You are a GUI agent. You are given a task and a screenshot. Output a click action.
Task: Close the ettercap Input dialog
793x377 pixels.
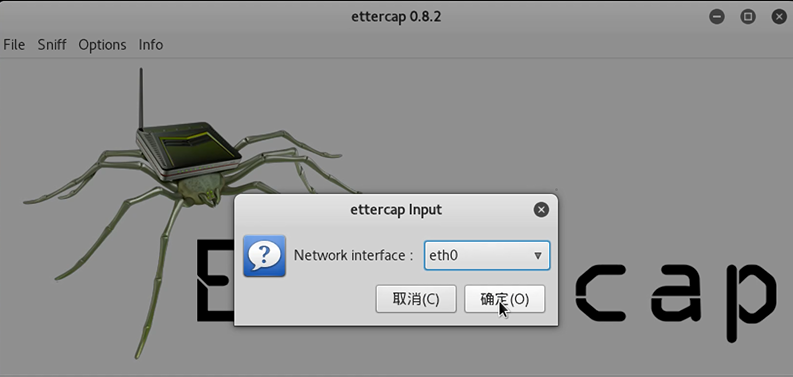pos(541,210)
